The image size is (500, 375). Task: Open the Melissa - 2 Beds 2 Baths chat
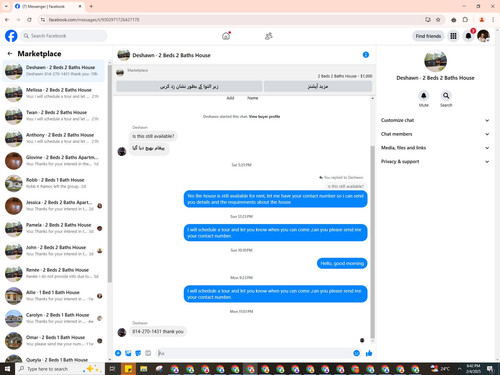[x=54, y=93]
